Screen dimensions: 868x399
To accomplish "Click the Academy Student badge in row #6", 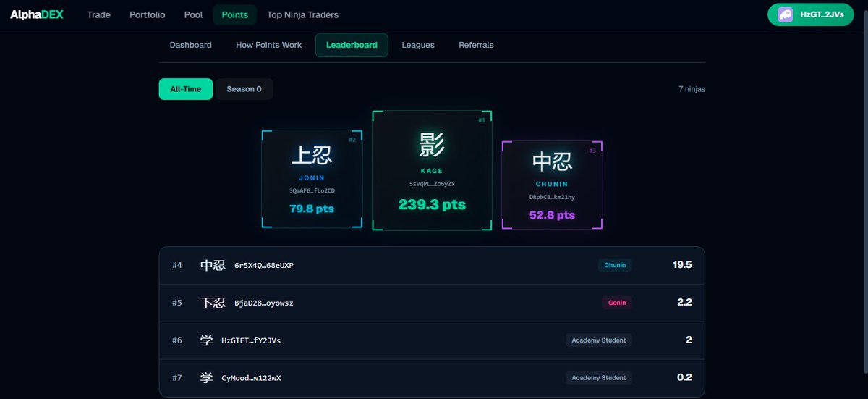I will coord(599,340).
